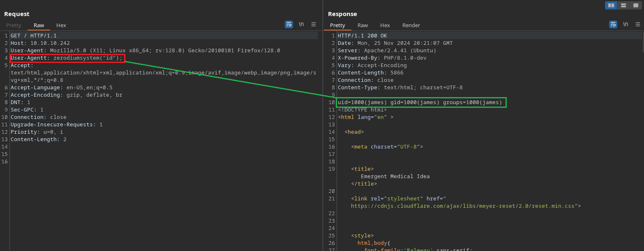Switch Request view to Pretty tab
Screen dimensions: 644x251
tap(14, 26)
